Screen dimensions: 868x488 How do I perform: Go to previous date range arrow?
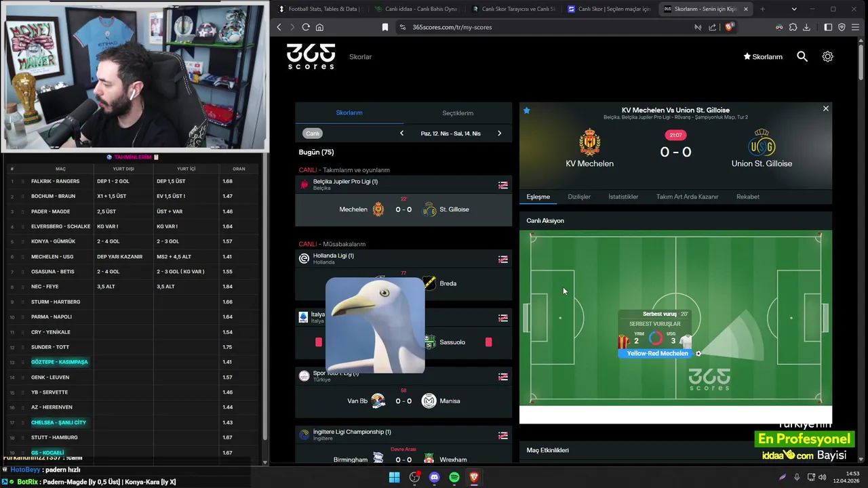click(x=401, y=134)
